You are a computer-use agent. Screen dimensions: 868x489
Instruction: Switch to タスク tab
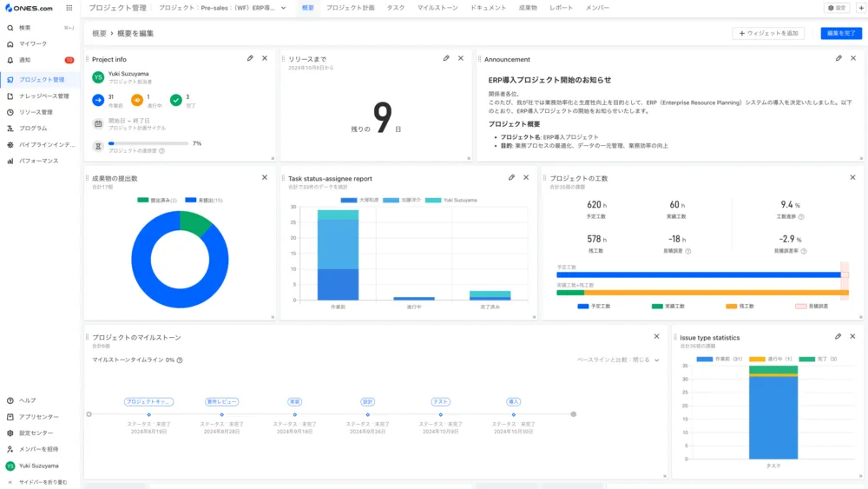pyautogui.click(x=396, y=8)
